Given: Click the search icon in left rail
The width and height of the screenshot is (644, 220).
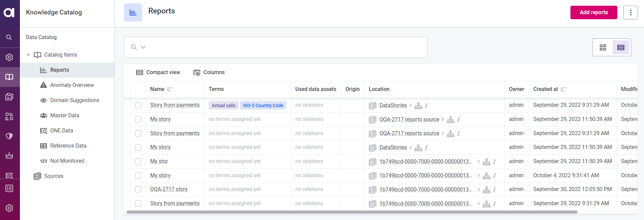Looking at the screenshot, I should coord(9,37).
